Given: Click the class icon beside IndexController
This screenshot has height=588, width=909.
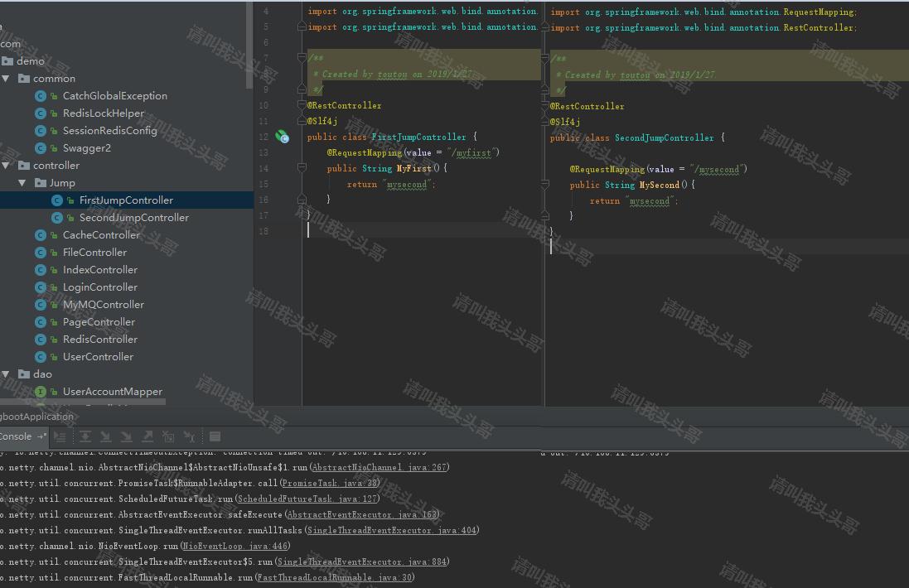Looking at the screenshot, I should 40,270.
